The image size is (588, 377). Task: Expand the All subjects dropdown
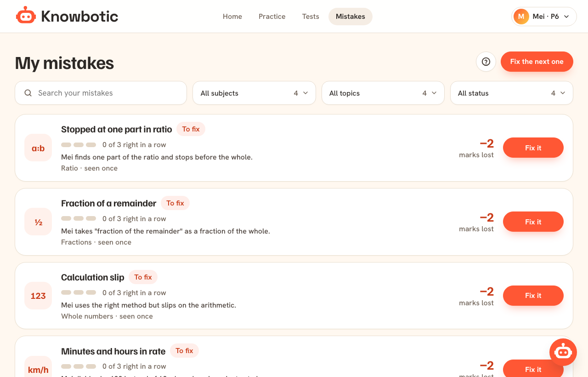point(254,93)
